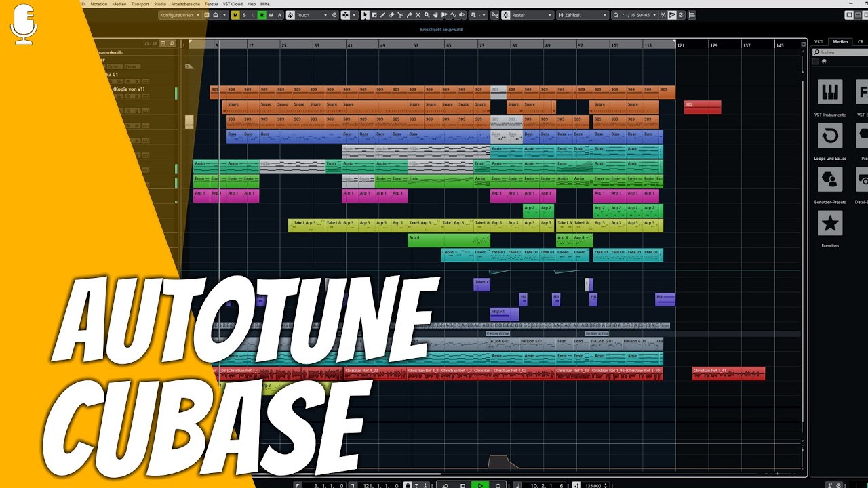Select the Range Selection tool
The width and height of the screenshot is (868, 488).
pos(374,15)
